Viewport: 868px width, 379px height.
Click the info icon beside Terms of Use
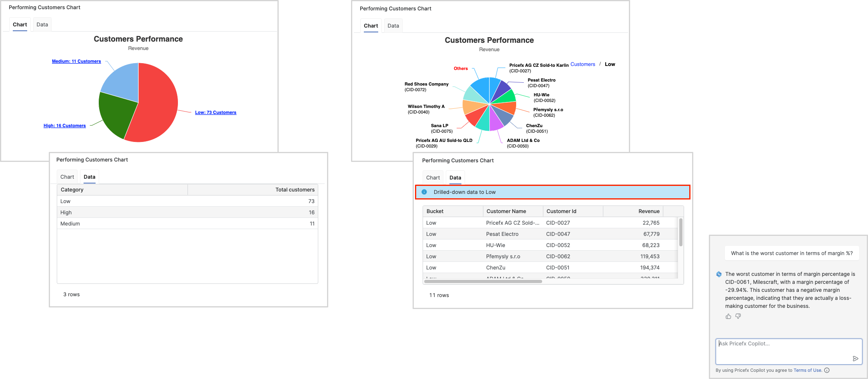click(827, 370)
